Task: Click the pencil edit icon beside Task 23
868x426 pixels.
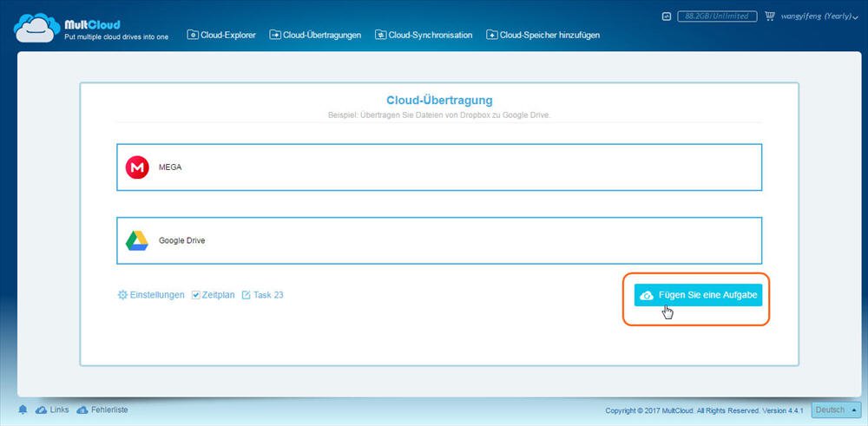Action: coord(246,295)
